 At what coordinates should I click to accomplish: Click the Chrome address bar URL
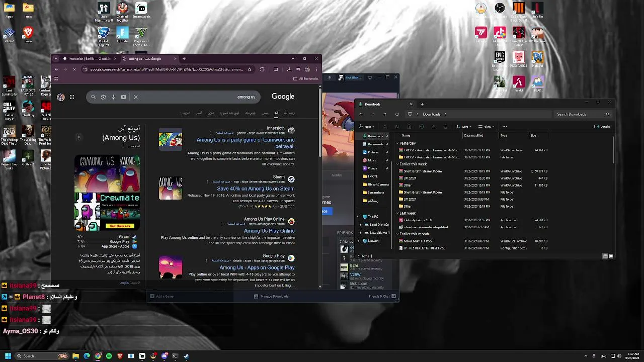(x=167, y=69)
